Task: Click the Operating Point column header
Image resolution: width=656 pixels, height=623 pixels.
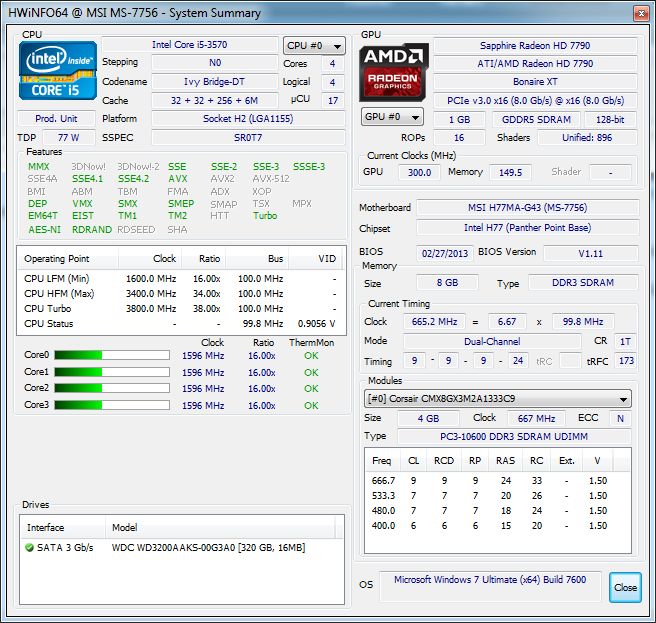Action: (68, 259)
